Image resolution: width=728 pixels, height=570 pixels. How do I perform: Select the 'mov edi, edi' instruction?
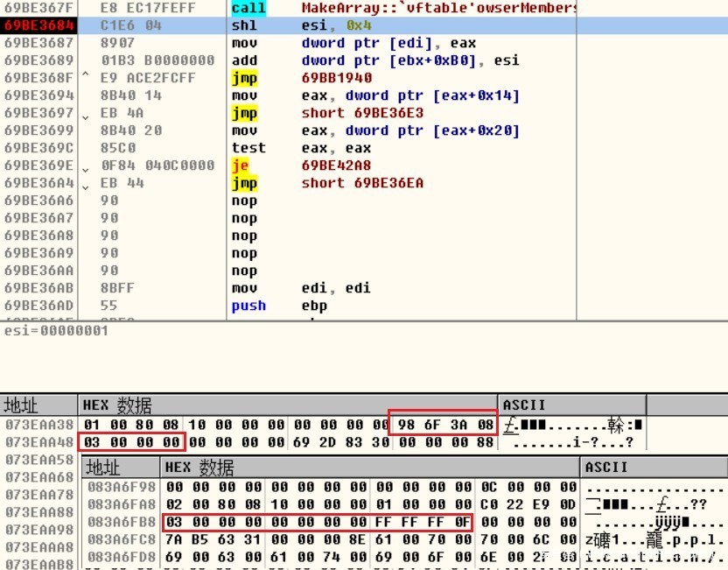tap(289, 288)
